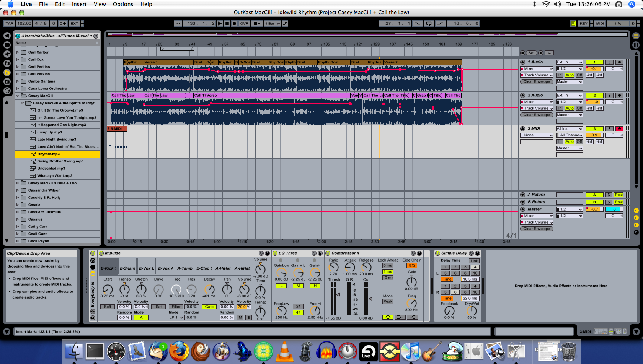
Task: Select Compressor feedforward model 1 icon
Action: (x=388, y=317)
